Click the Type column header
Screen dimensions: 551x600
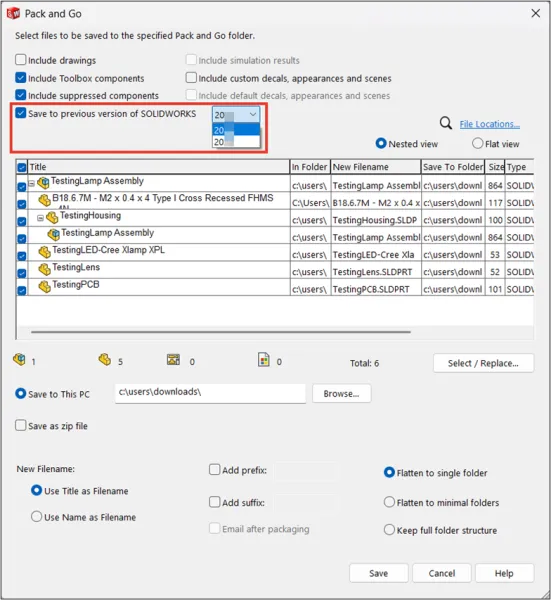(x=519, y=167)
